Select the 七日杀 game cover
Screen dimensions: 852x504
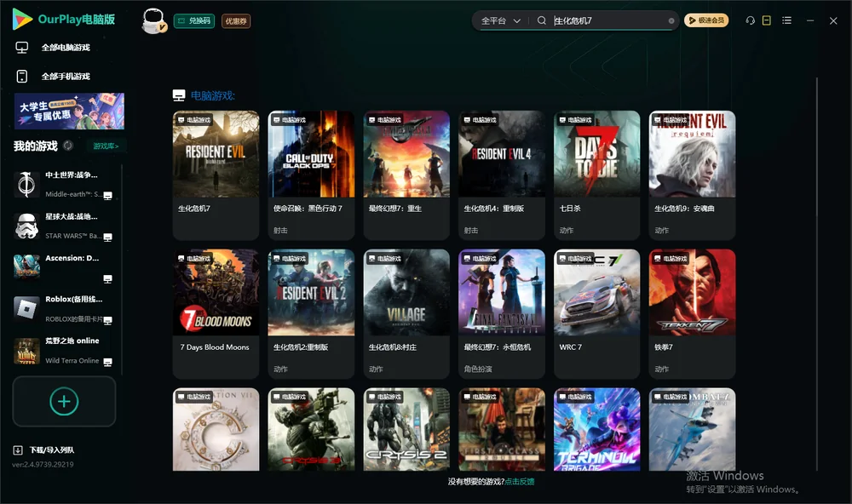pos(596,154)
